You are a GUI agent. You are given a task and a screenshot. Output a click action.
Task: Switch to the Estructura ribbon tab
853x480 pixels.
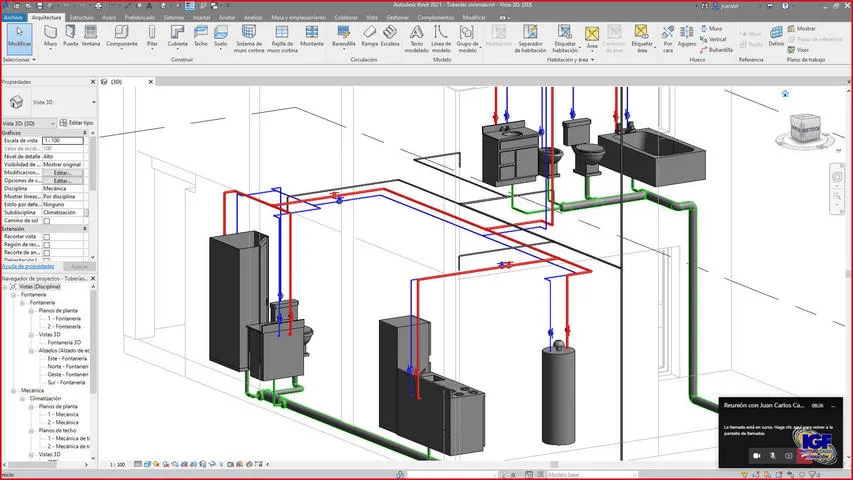(x=82, y=17)
